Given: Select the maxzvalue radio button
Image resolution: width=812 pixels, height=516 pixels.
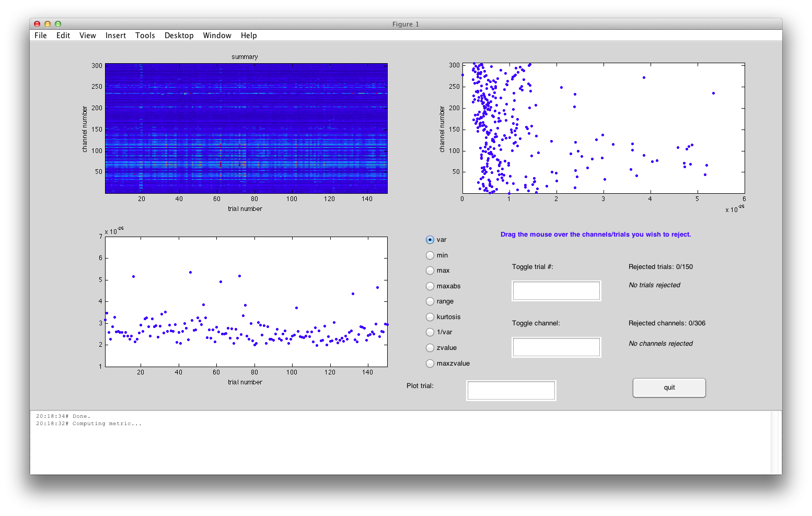Looking at the screenshot, I should click(x=430, y=363).
